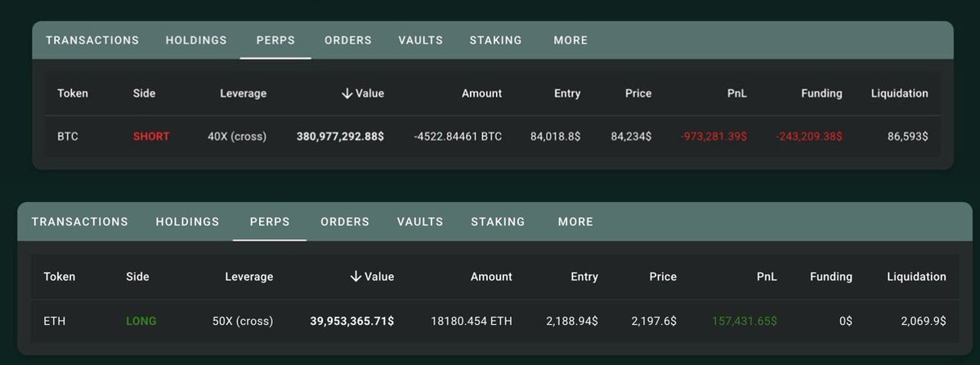Viewport: 980px width, 365px height.
Task: Click the ETH token name in the position row
Action: click(x=55, y=322)
